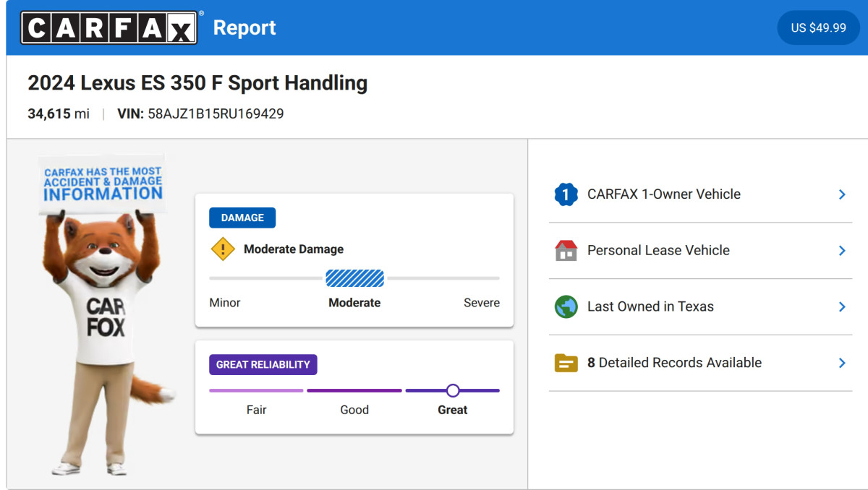Click the striped Moderate damage segment
This screenshot has width=868, height=490.
point(354,278)
